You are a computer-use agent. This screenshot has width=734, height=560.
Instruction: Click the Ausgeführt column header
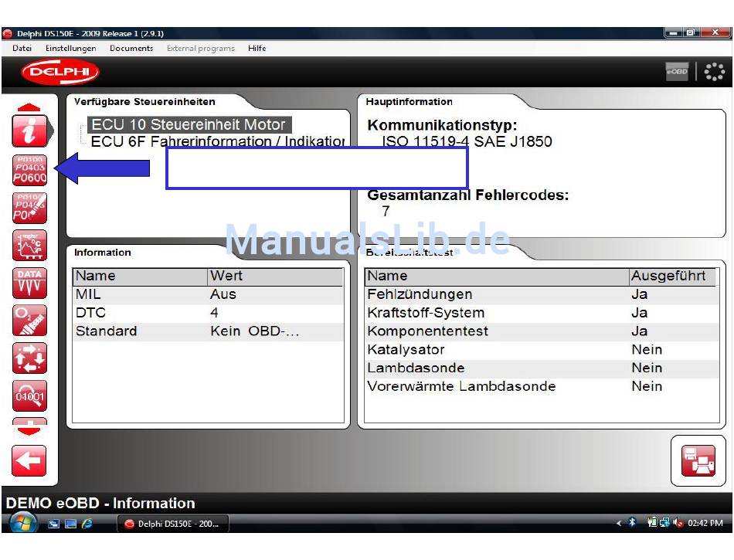(x=672, y=276)
